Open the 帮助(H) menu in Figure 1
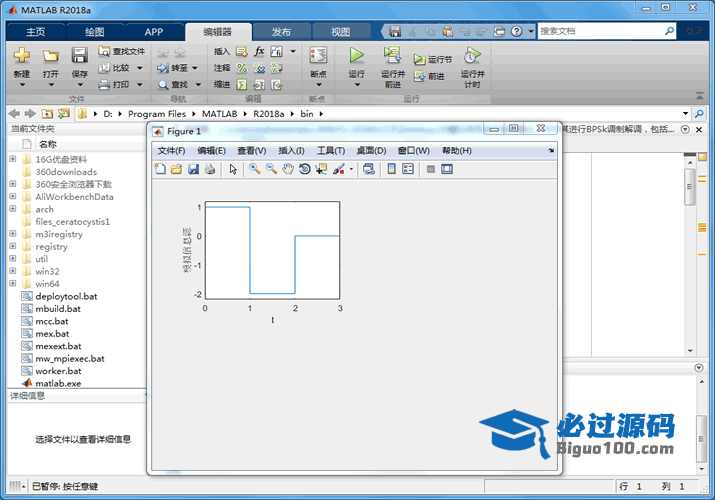This screenshot has height=500, width=715. pos(457,150)
